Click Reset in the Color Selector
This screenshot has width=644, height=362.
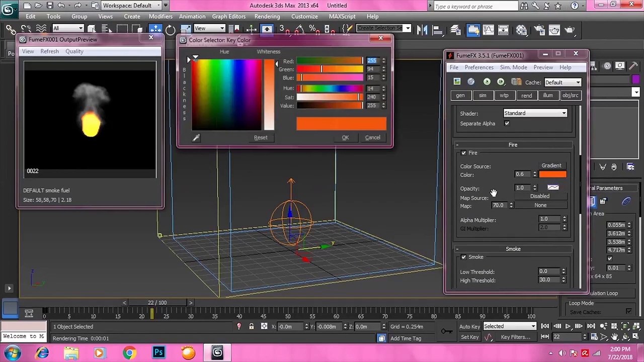coord(261,138)
